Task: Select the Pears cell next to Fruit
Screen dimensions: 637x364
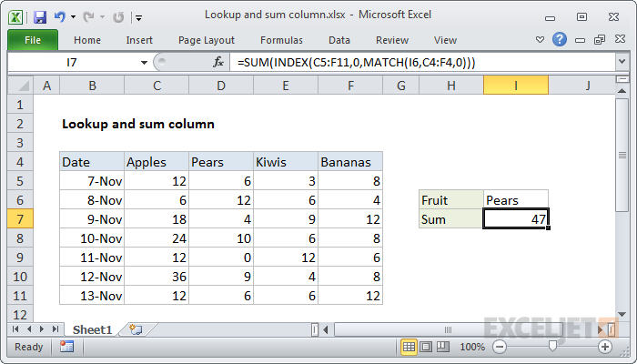Action: [516, 200]
